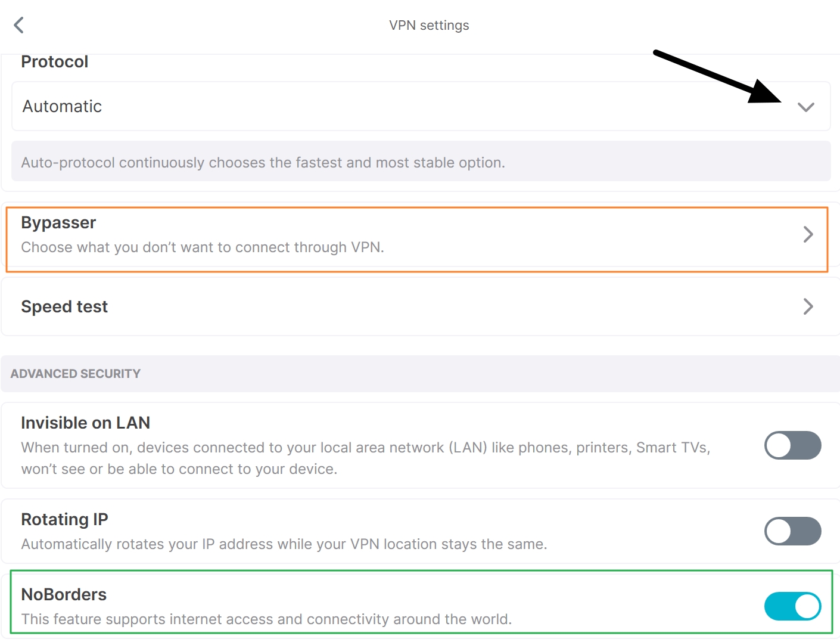This screenshot has height=642, width=840.
Task: Select the back navigation chevron at top left
Action: [x=18, y=24]
